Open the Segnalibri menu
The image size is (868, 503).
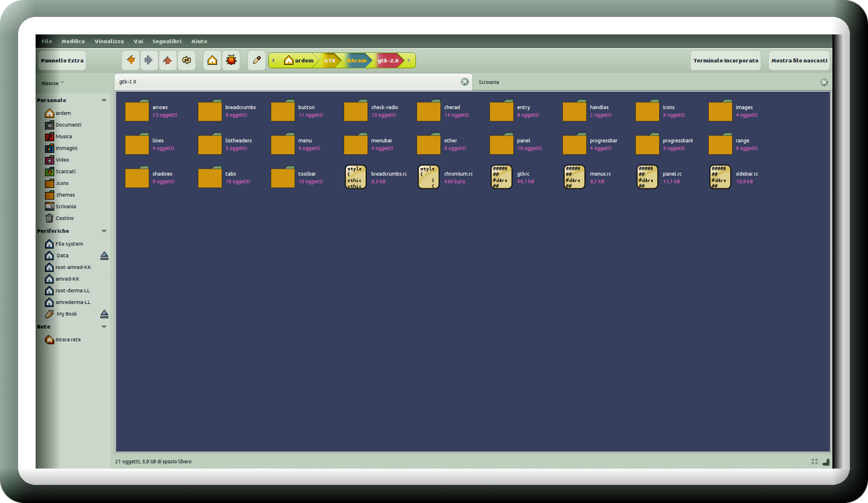(x=167, y=41)
